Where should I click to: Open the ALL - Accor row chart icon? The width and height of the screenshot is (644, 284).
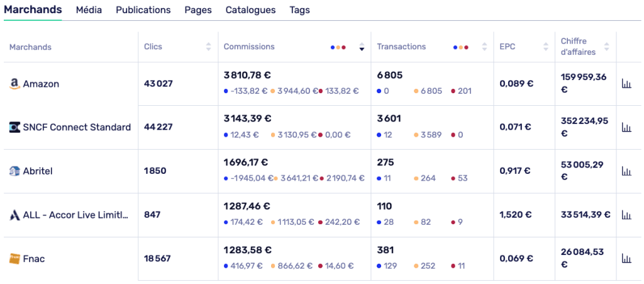(626, 215)
